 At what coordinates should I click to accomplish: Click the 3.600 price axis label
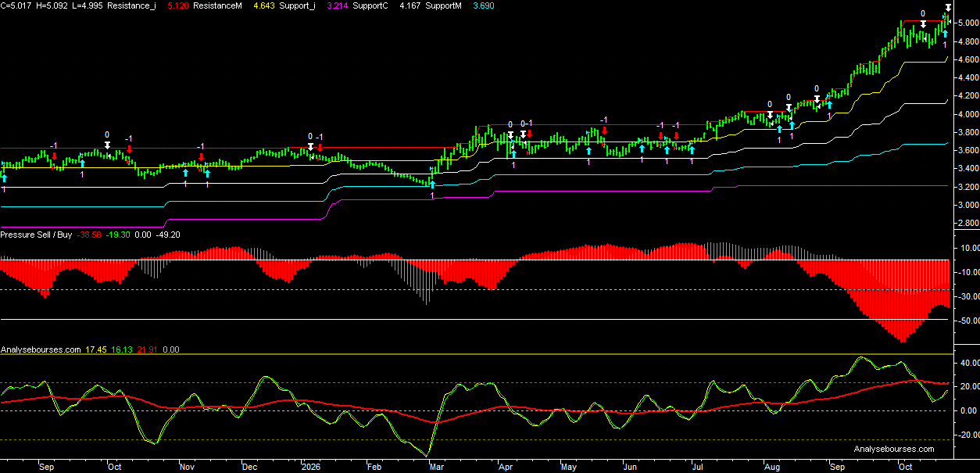pos(967,150)
